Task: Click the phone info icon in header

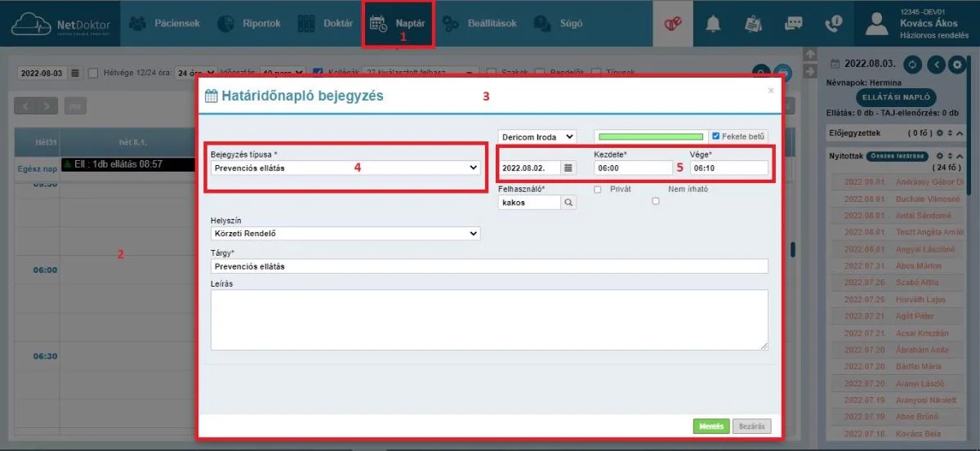Action: click(833, 24)
